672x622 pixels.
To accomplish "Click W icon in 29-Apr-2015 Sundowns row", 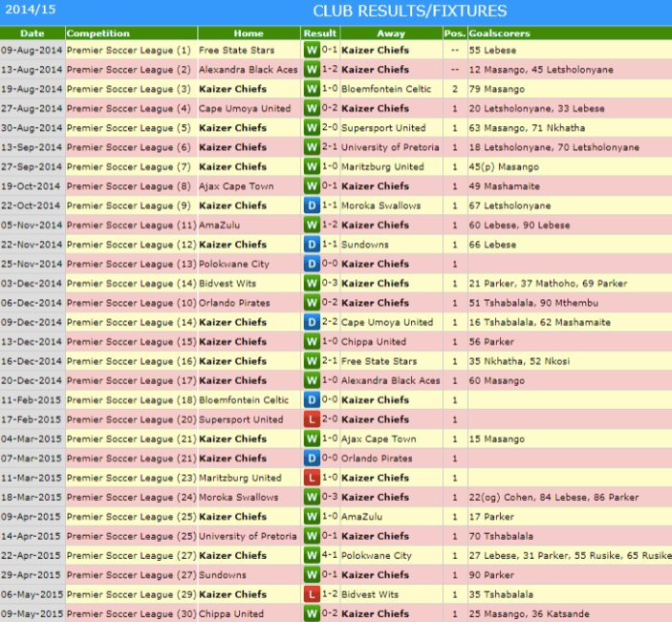I will (x=312, y=575).
